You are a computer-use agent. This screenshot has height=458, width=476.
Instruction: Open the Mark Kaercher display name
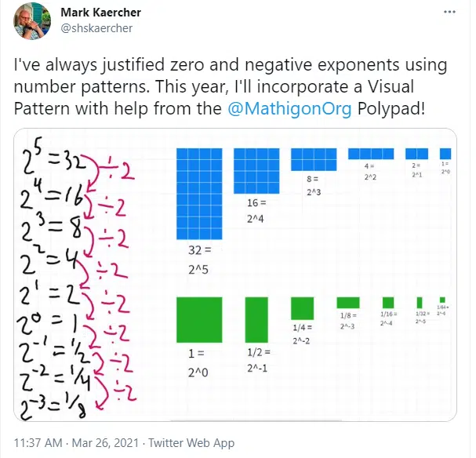point(101,13)
